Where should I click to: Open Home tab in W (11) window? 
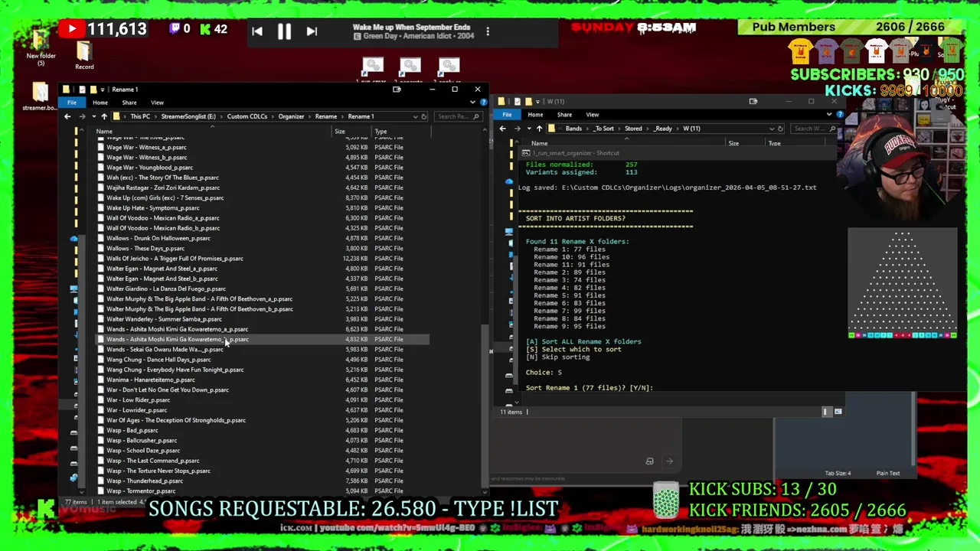pos(535,115)
